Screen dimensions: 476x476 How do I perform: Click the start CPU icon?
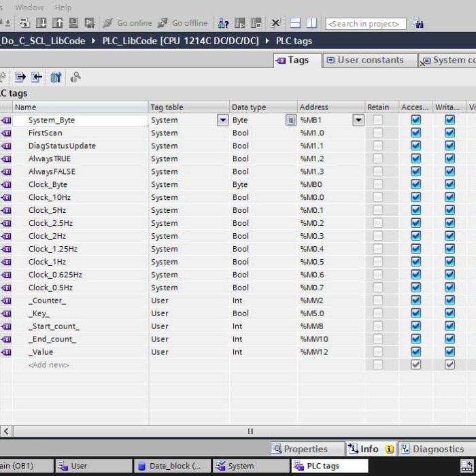click(x=240, y=23)
